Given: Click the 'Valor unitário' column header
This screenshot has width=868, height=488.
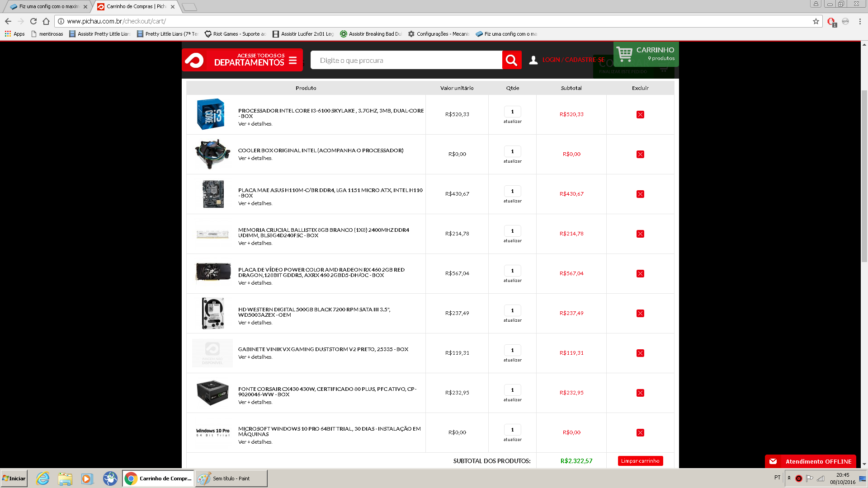Looking at the screenshot, I should [x=457, y=88].
